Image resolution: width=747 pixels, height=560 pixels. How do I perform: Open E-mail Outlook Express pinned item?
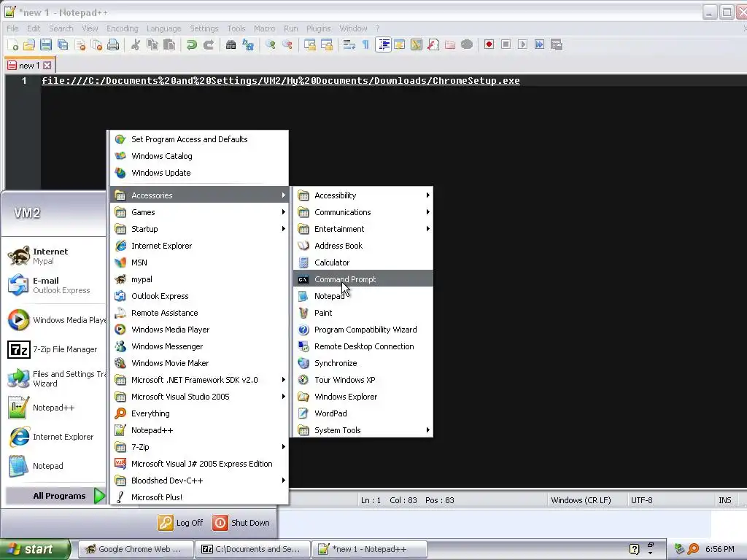click(53, 285)
